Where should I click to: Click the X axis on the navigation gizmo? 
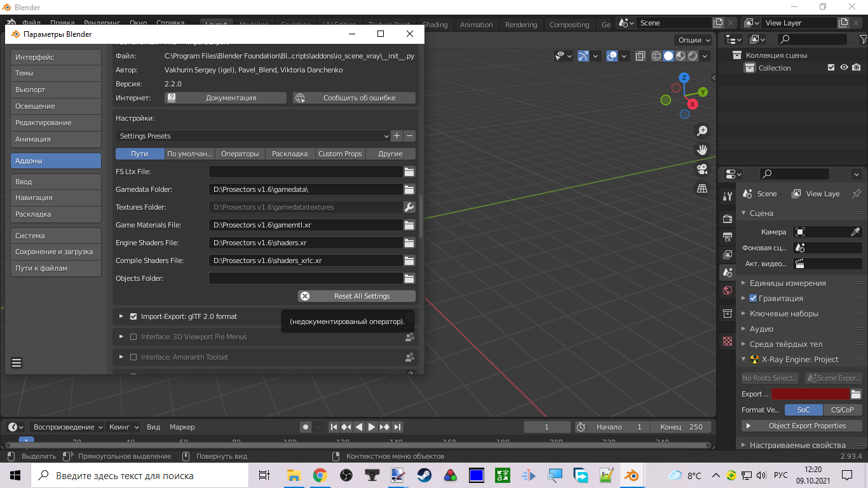pyautogui.click(x=693, y=104)
